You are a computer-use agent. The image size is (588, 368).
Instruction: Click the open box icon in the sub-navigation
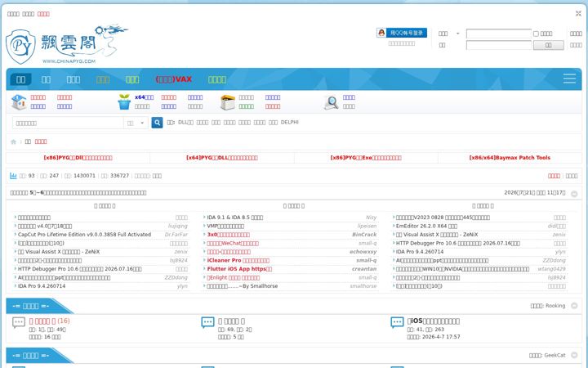click(227, 102)
